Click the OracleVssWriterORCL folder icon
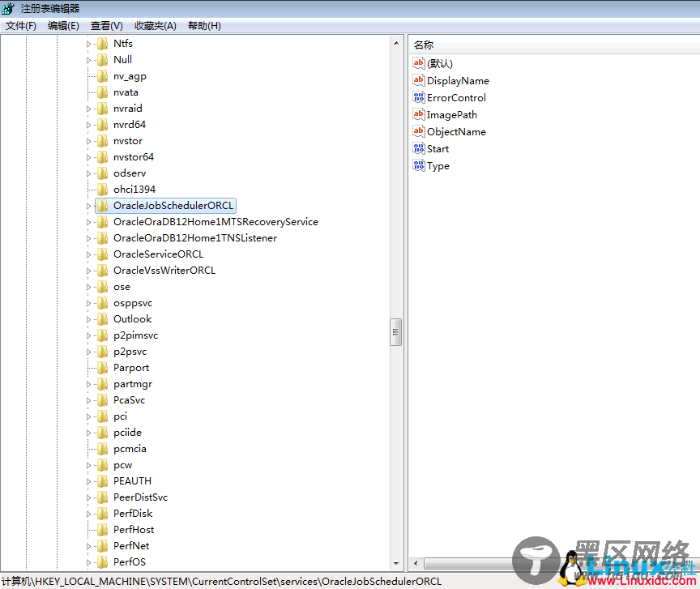 pyautogui.click(x=103, y=271)
